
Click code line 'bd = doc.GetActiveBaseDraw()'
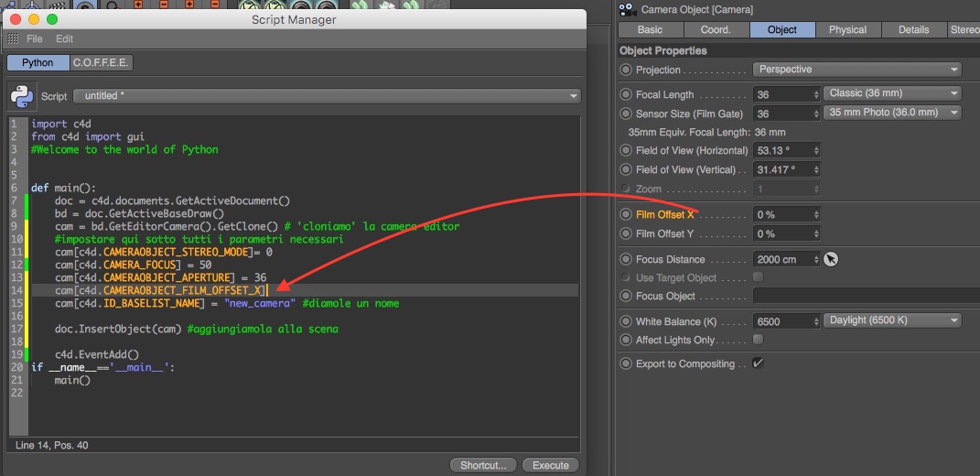(139, 213)
